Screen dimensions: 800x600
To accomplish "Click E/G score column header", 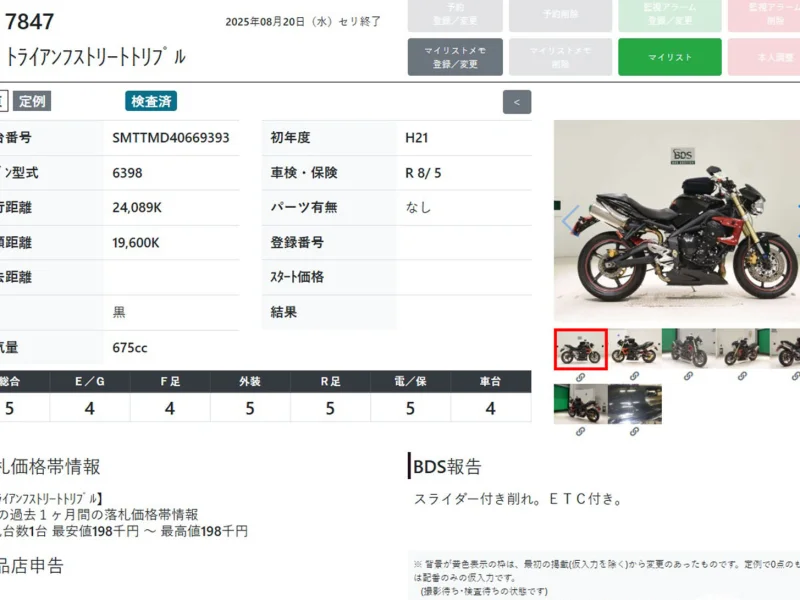I will pos(90,382).
